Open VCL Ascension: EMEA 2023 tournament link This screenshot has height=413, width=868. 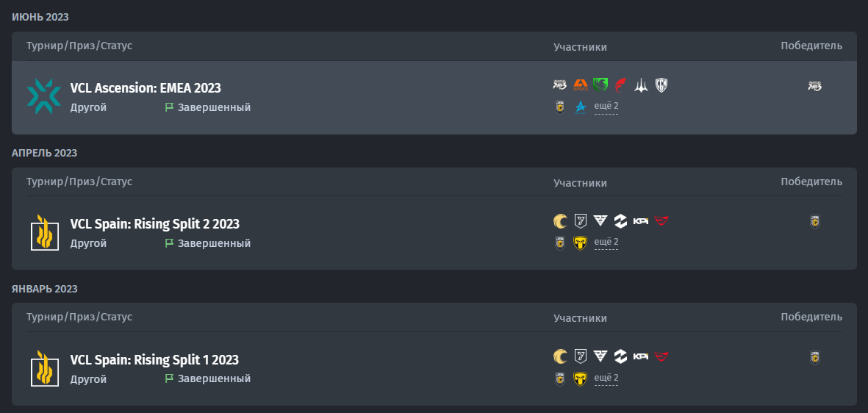pyautogui.click(x=146, y=88)
